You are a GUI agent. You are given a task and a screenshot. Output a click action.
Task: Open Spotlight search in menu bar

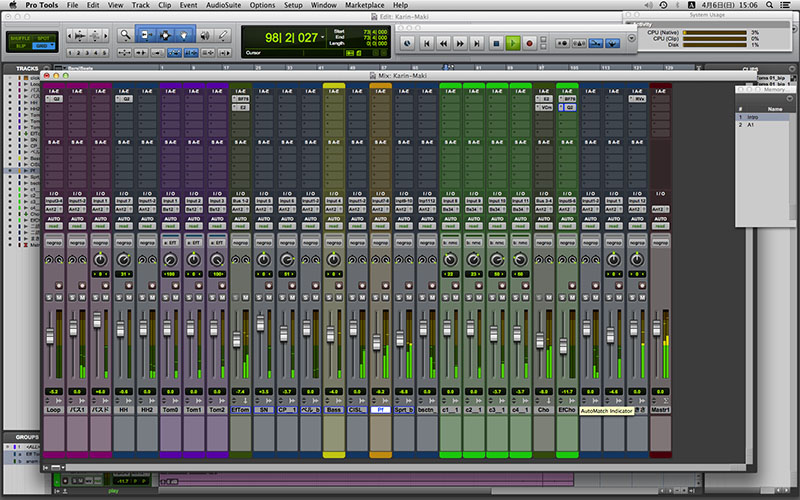(769, 5)
